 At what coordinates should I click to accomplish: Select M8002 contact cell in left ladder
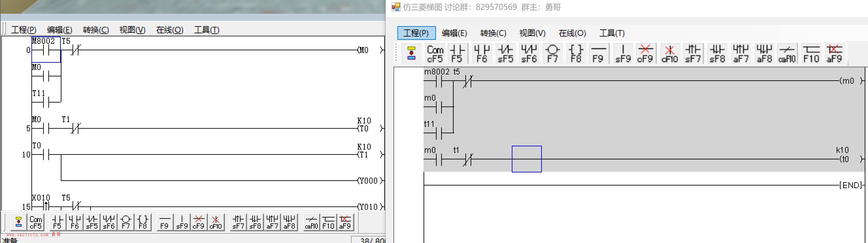(x=46, y=50)
